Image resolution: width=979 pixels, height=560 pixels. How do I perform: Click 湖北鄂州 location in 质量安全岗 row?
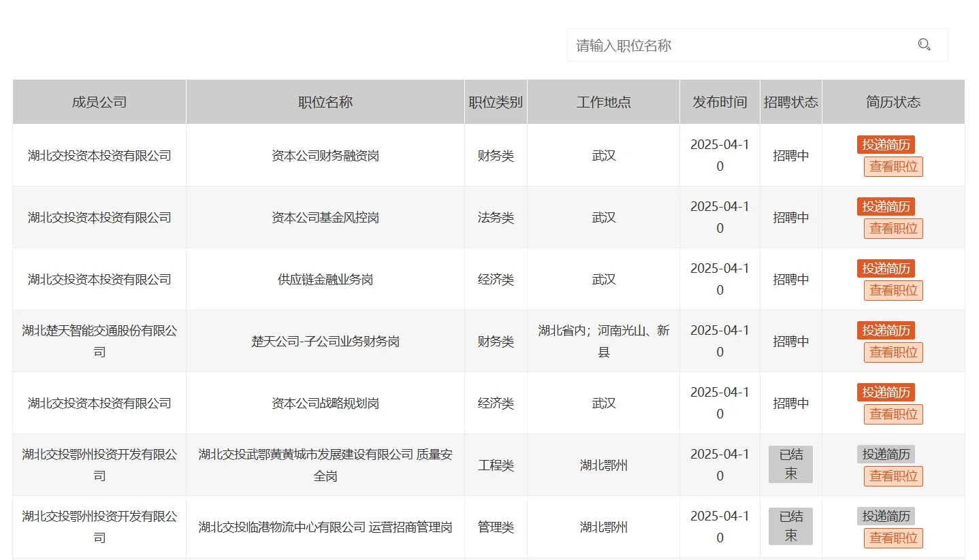point(604,465)
